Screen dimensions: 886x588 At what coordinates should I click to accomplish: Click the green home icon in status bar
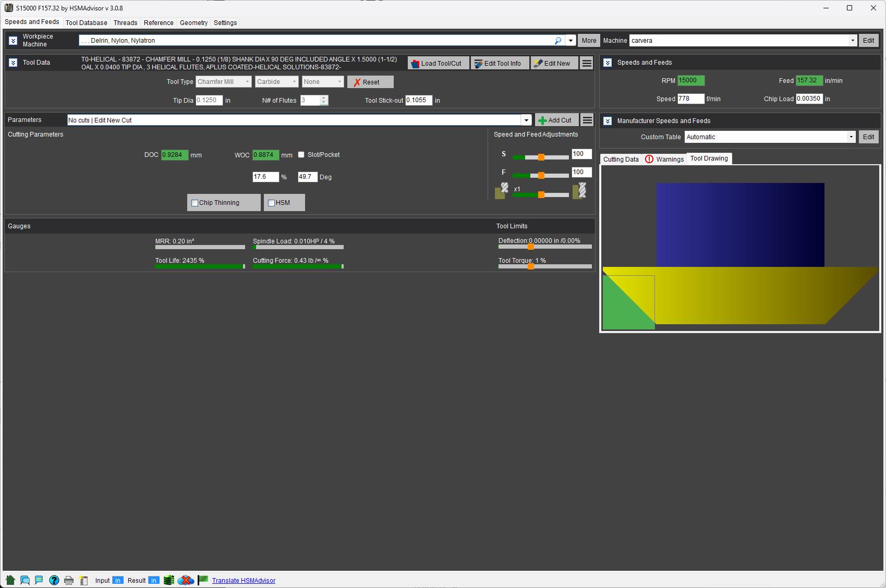[10, 580]
